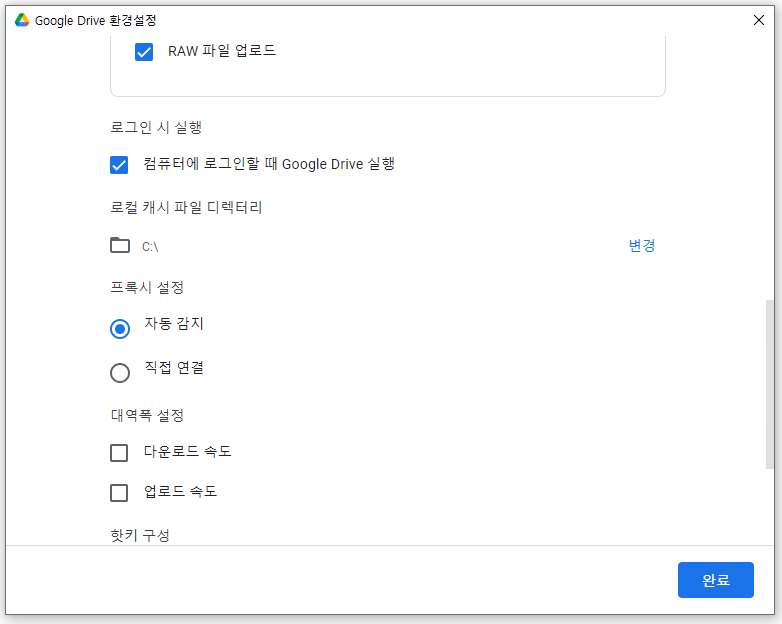Click the Google Drive logo icon
The height and width of the screenshot is (624, 782).
[21, 20]
